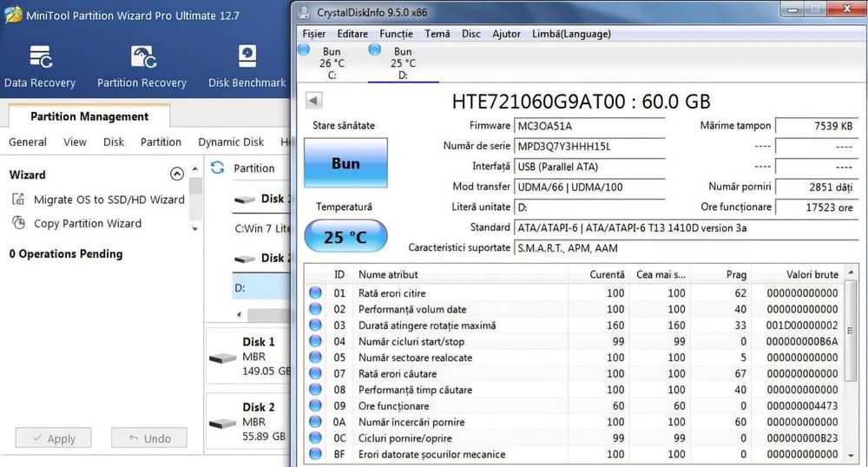The height and width of the screenshot is (467, 868).
Task: Click the Mod transfer field UDMA/66 | UDMA/100
Action: [x=589, y=187]
